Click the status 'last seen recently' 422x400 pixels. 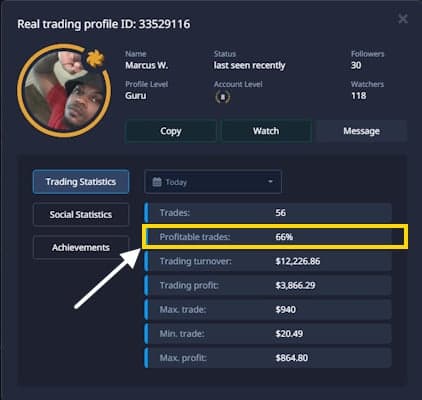tap(249, 65)
